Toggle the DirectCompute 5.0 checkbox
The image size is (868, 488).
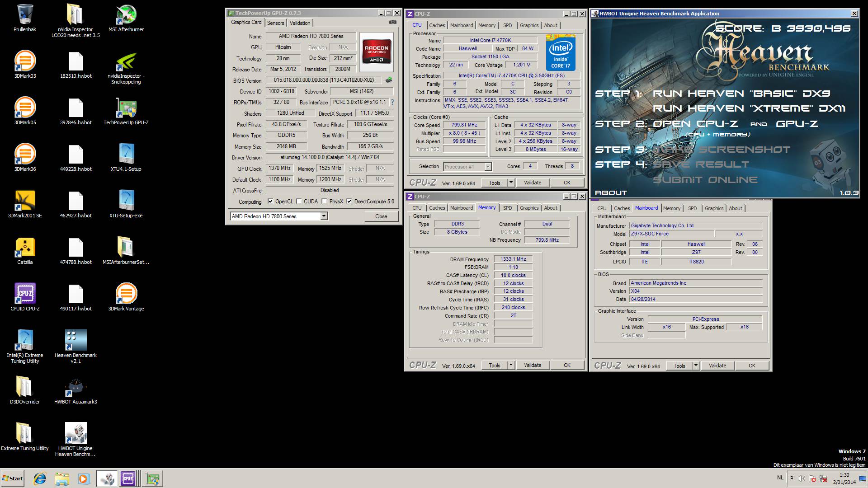(x=349, y=202)
